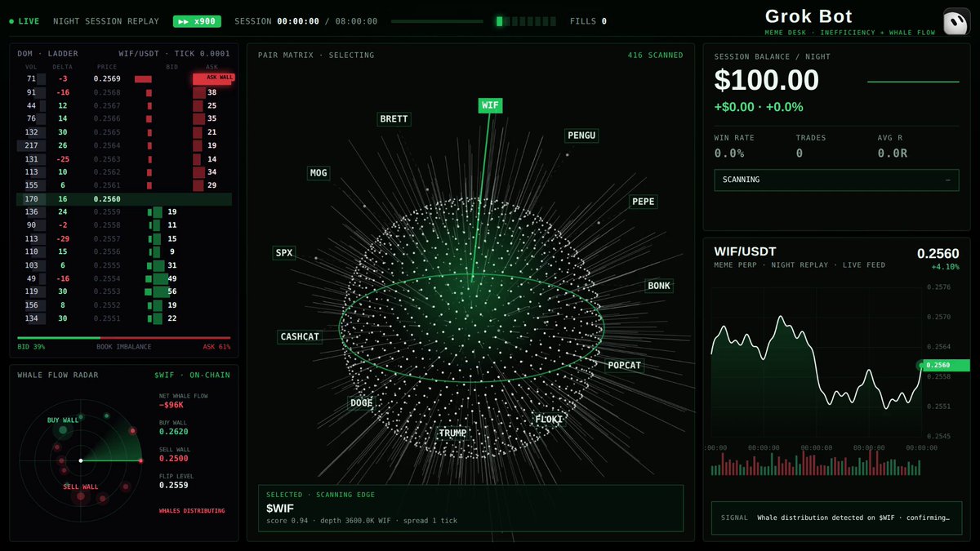Click the +4.10% change value
This screenshot has width=980, height=551.
[945, 267]
